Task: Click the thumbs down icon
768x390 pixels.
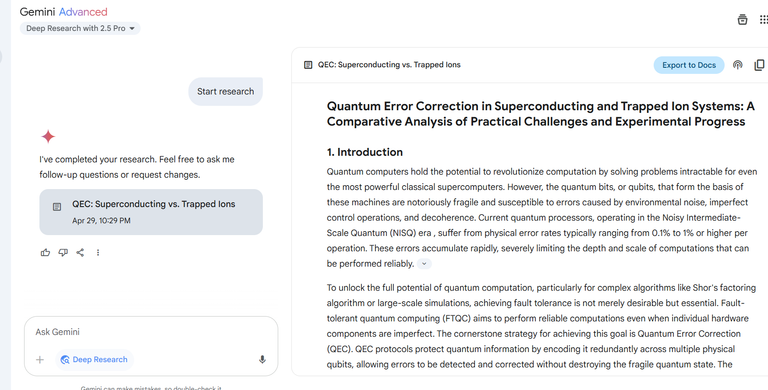Action: click(63, 253)
